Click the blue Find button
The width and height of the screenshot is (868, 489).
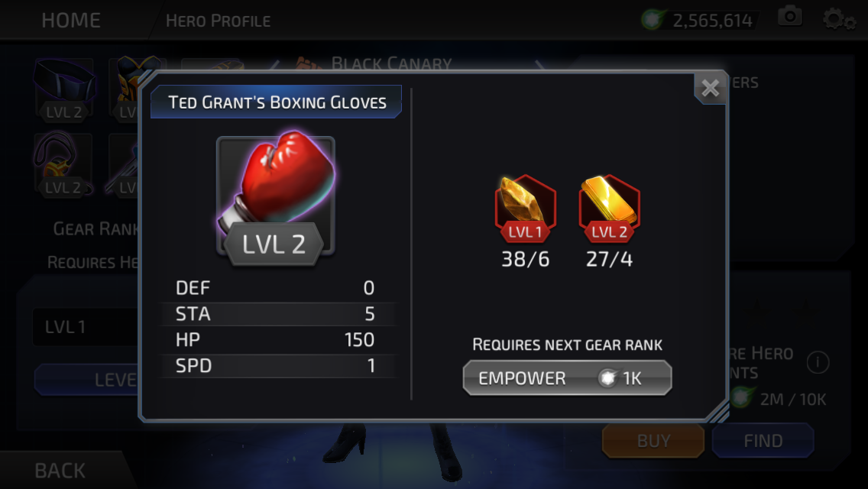[x=763, y=441]
